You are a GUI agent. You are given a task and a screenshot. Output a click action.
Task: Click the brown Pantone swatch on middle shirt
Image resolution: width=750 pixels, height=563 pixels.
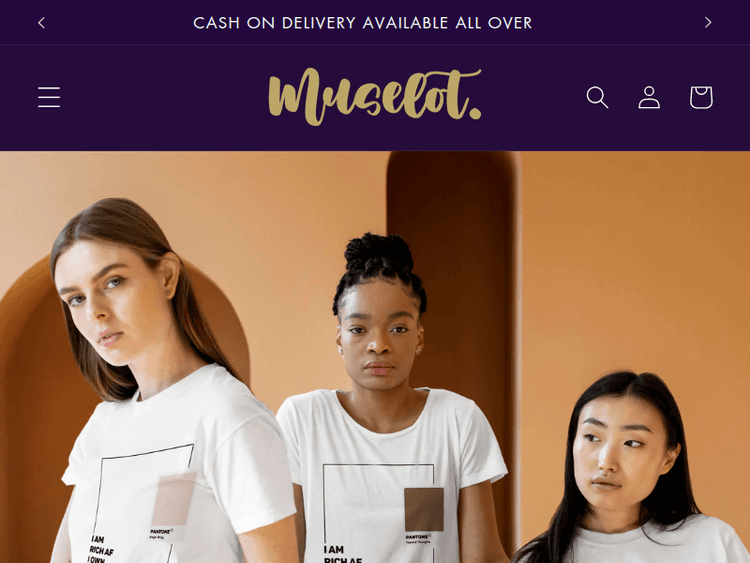[x=424, y=509]
